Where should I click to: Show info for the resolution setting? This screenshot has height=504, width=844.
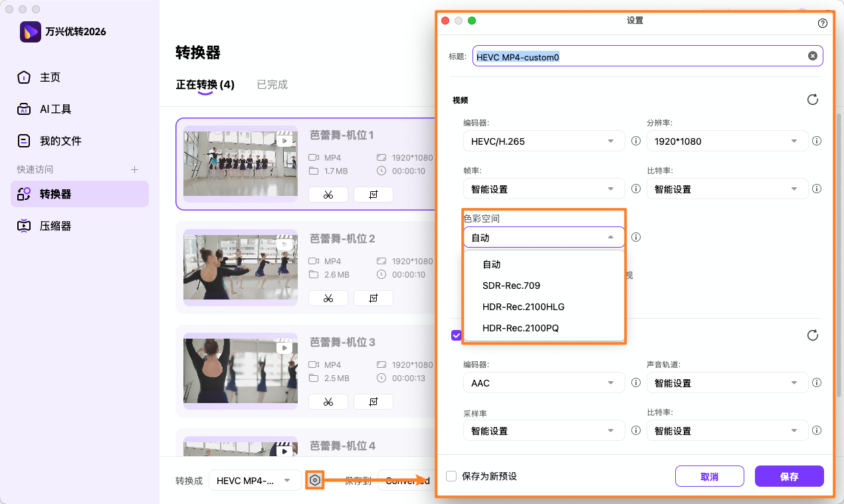pyautogui.click(x=817, y=141)
